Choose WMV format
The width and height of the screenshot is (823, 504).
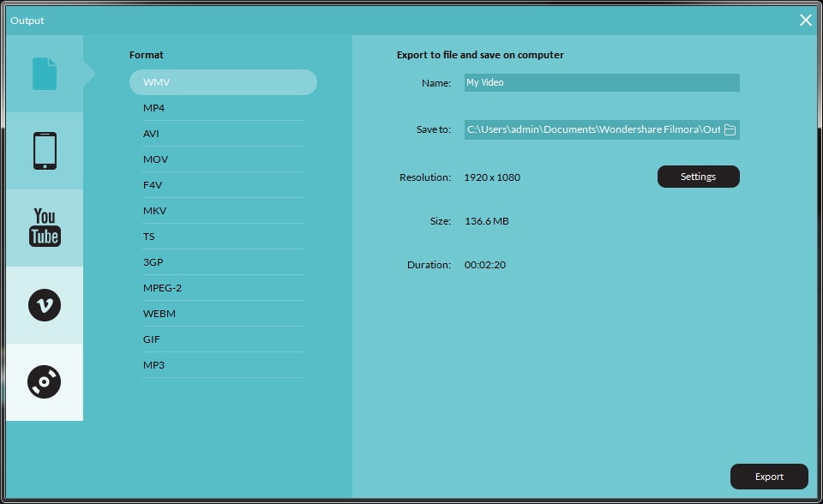[x=223, y=82]
